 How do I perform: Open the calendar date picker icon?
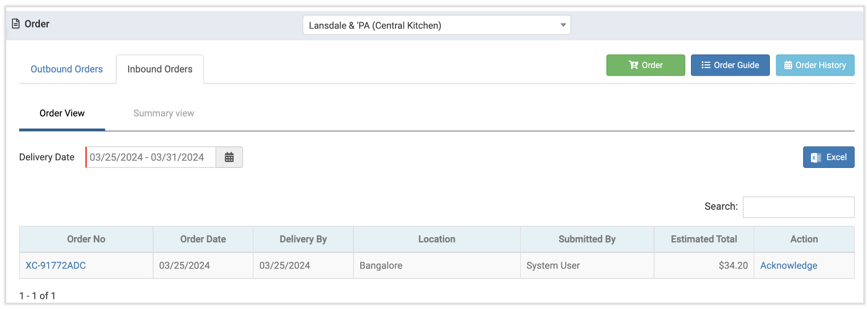click(x=229, y=157)
